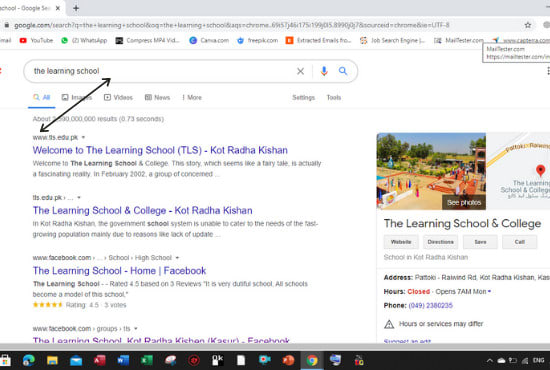The width and height of the screenshot is (550, 370).
Task: Expand arrow beside facebook.com High School breadcrumb
Action: click(177, 258)
